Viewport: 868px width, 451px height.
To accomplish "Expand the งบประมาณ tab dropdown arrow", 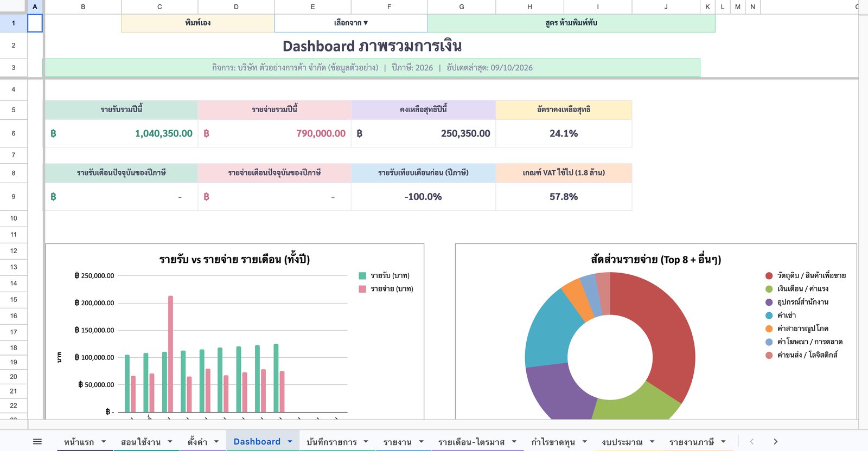I will [x=652, y=442].
